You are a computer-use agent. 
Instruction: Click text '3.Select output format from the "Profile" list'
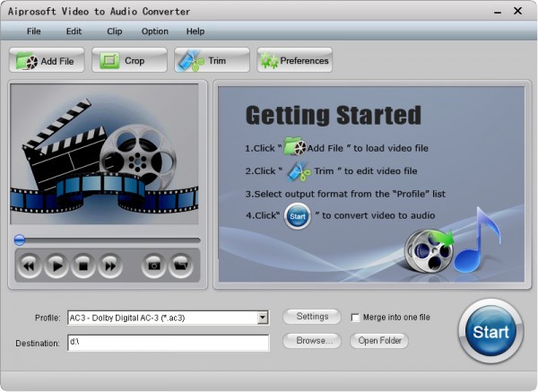point(345,194)
